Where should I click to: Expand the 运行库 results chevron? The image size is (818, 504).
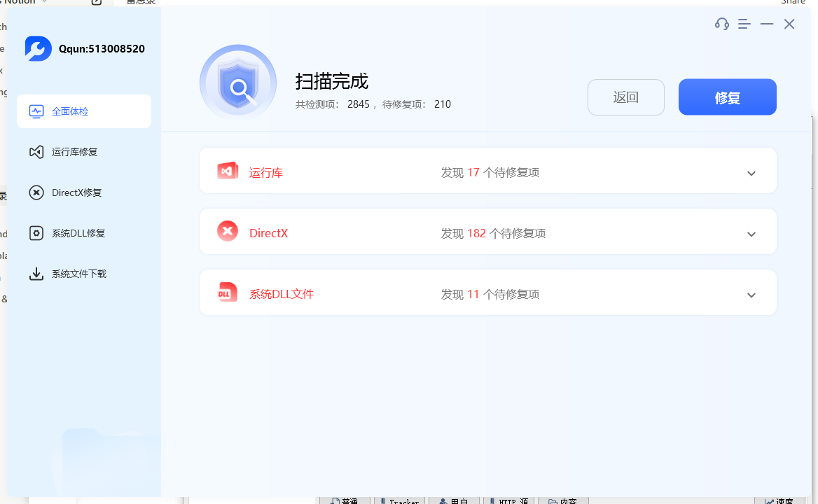tap(751, 174)
